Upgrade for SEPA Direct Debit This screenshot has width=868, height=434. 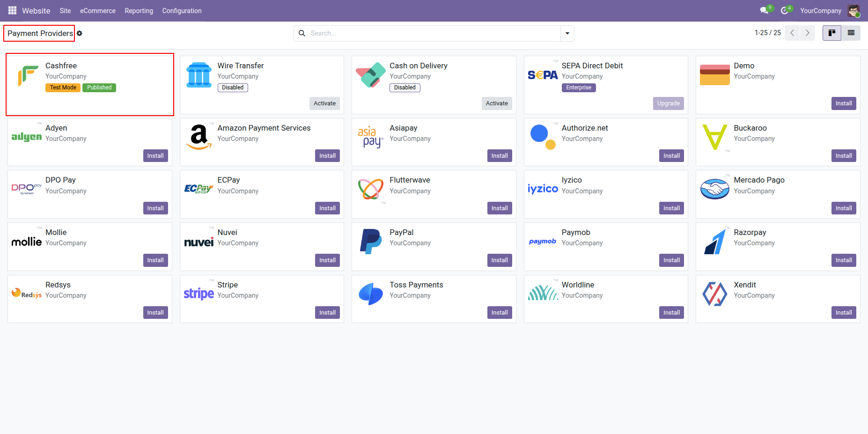tap(669, 103)
